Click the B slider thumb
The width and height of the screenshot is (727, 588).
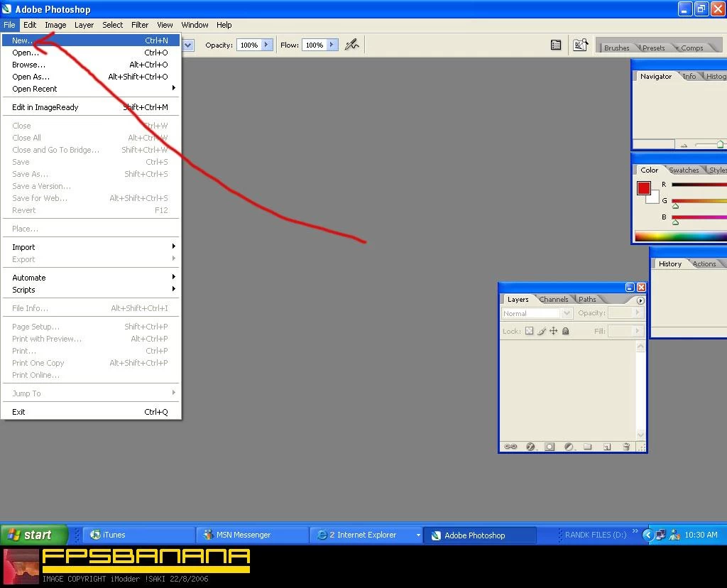click(x=676, y=222)
